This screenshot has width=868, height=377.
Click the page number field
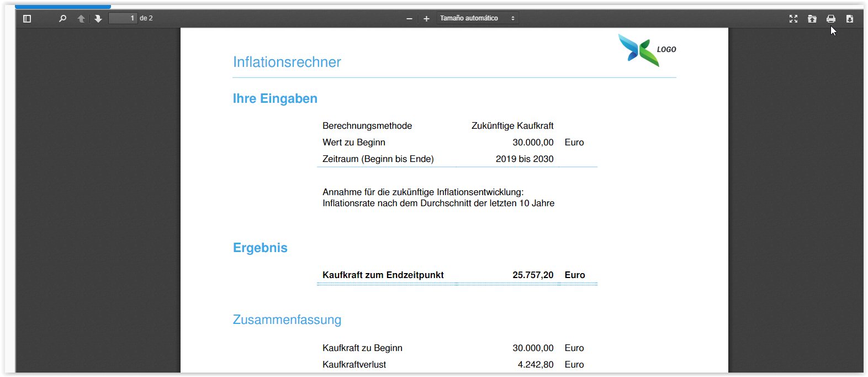coord(123,19)
